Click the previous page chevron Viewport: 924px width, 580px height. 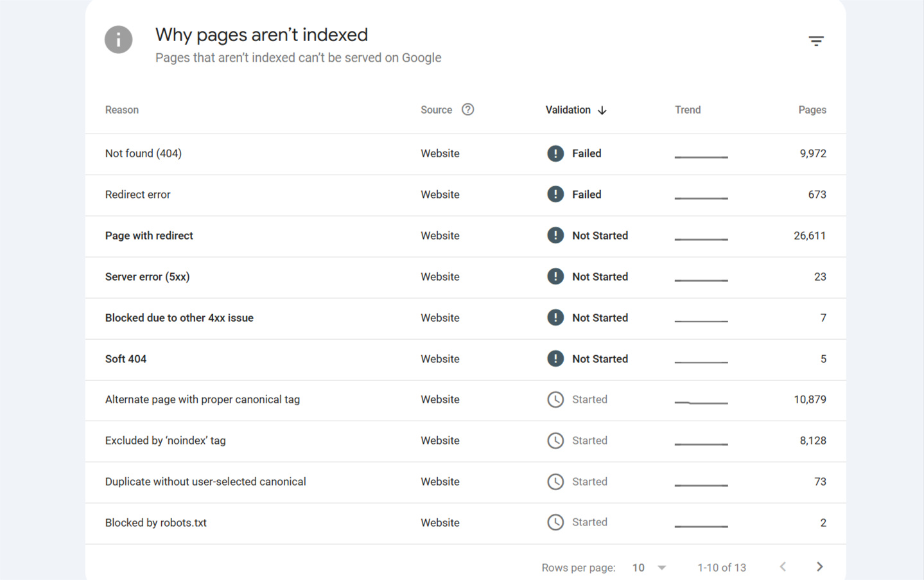783,567
